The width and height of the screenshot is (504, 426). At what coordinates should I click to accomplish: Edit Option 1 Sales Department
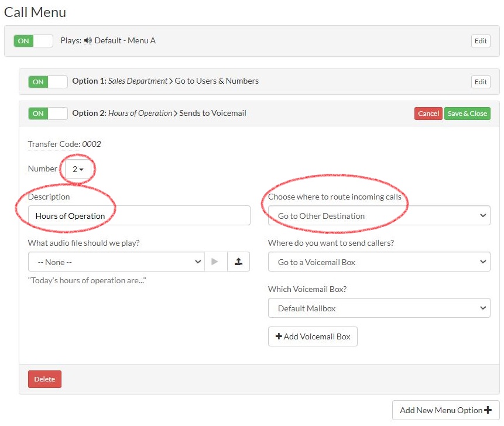click(x=481, y=82)
